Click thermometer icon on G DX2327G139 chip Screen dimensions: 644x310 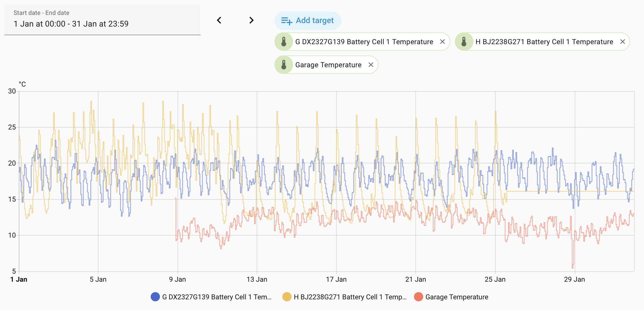click(284, 42)
